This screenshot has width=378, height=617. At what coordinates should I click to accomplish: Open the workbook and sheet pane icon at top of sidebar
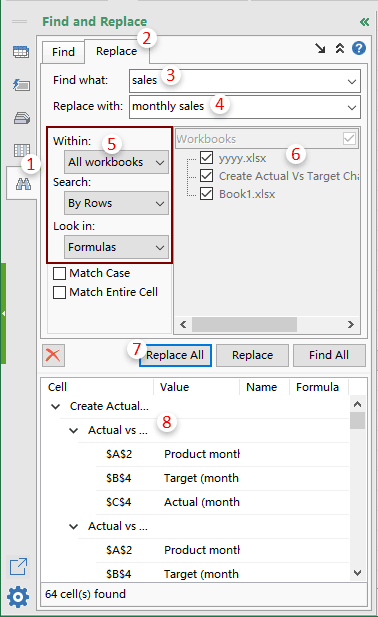pyautogui.click(x=21, y=52)
